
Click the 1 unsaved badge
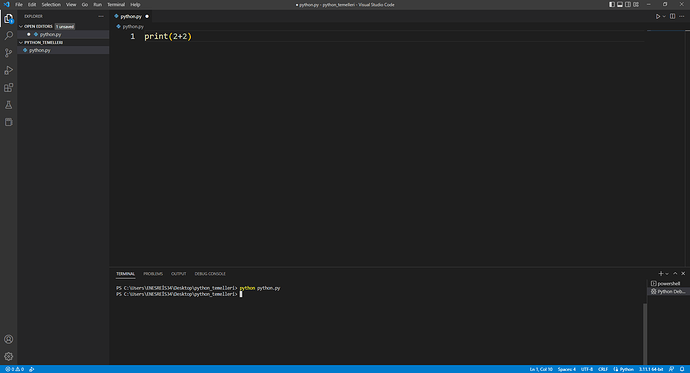[x=65, y=26]
